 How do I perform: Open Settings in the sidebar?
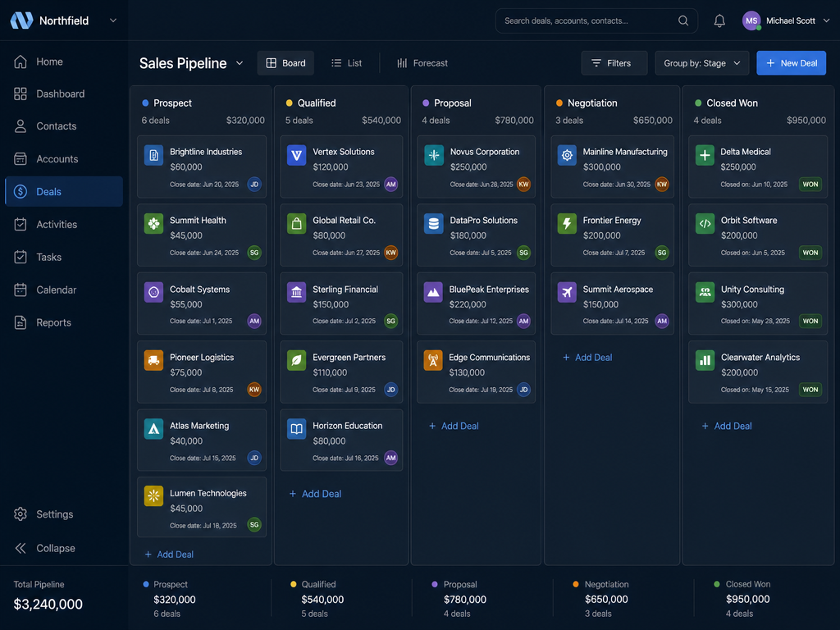click(x=64, y=514)
